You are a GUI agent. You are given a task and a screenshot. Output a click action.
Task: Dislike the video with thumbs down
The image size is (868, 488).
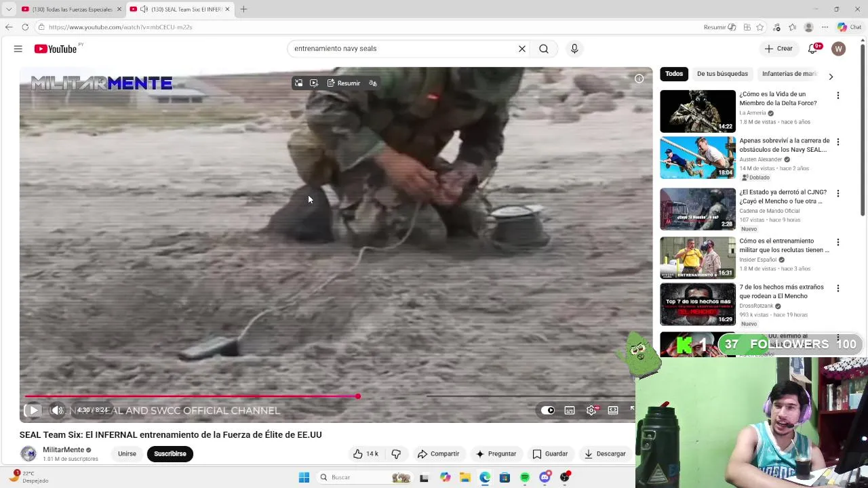[397, 454]
